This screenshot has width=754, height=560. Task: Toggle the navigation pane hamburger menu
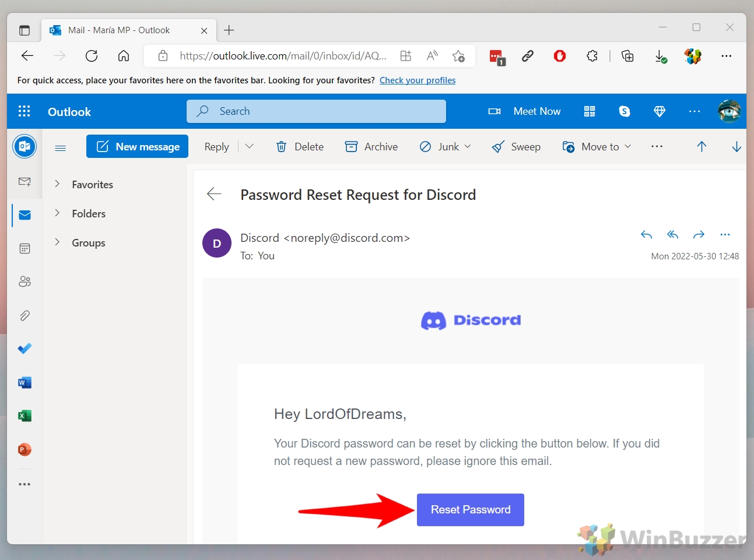coord(60,148)
